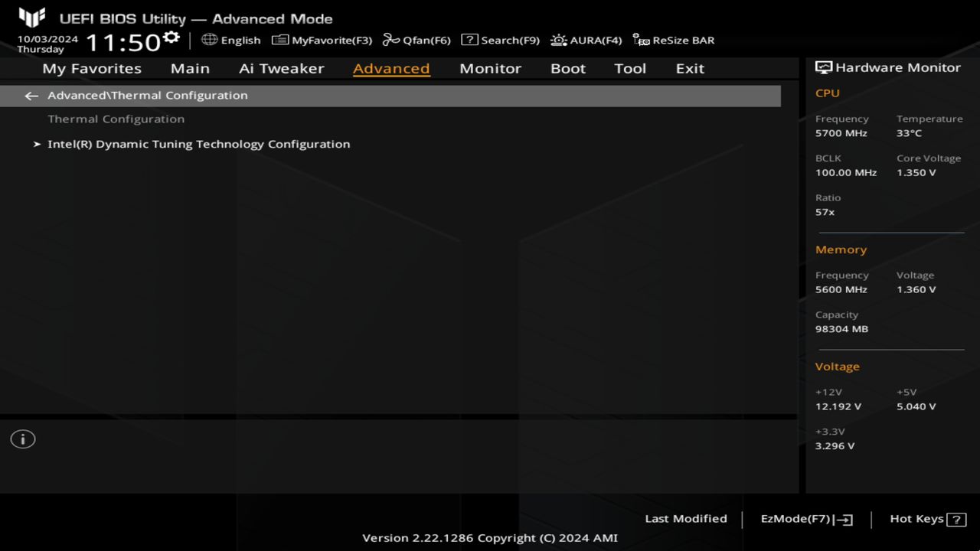Viewport: 980px width, 551px height.
Task: Select the Advanced tab
Action: coord(391,68)
